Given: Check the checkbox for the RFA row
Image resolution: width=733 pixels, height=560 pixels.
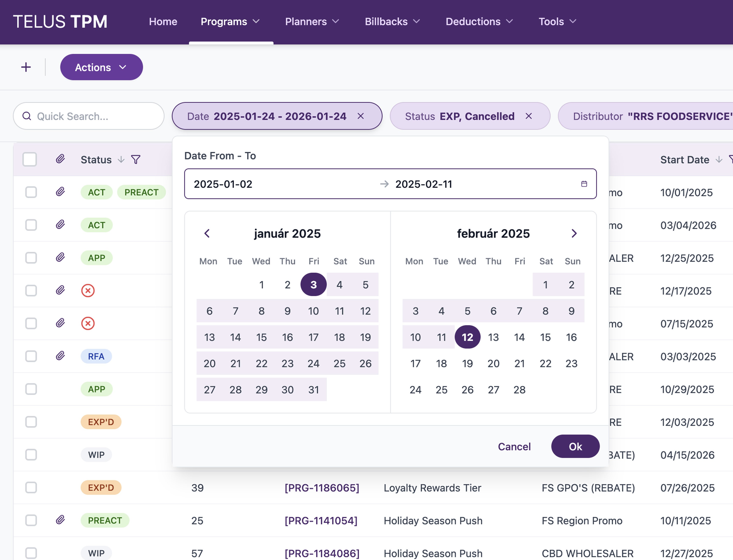Looking at the screenshot, I should pos(31,356).
